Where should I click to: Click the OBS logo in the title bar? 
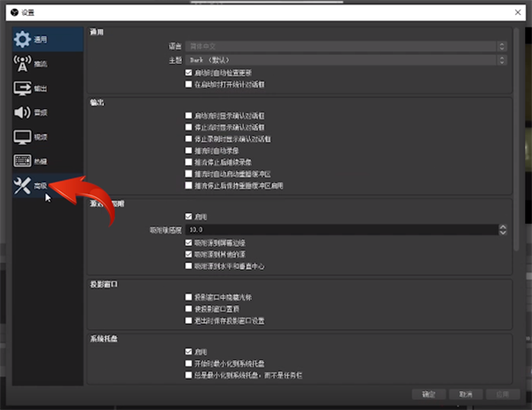(13, 12)
